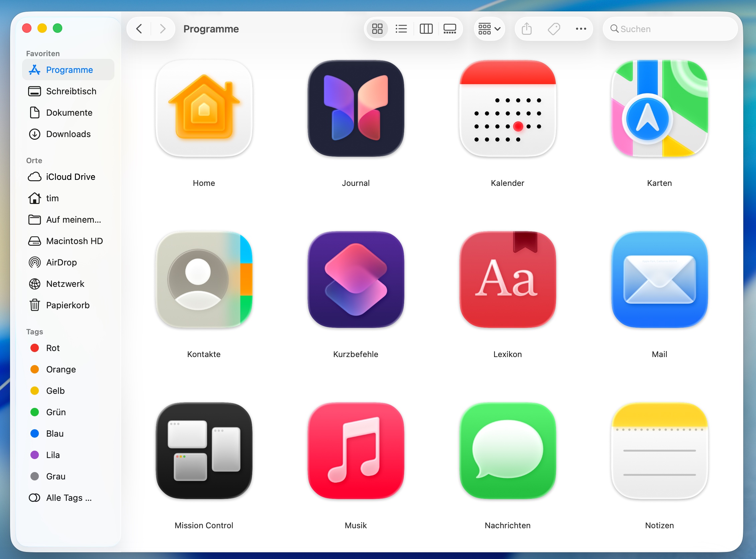The width and height of the screenshot is (756, 559).
Task: Click the Mission Control label text
Action: pos(204,526)
